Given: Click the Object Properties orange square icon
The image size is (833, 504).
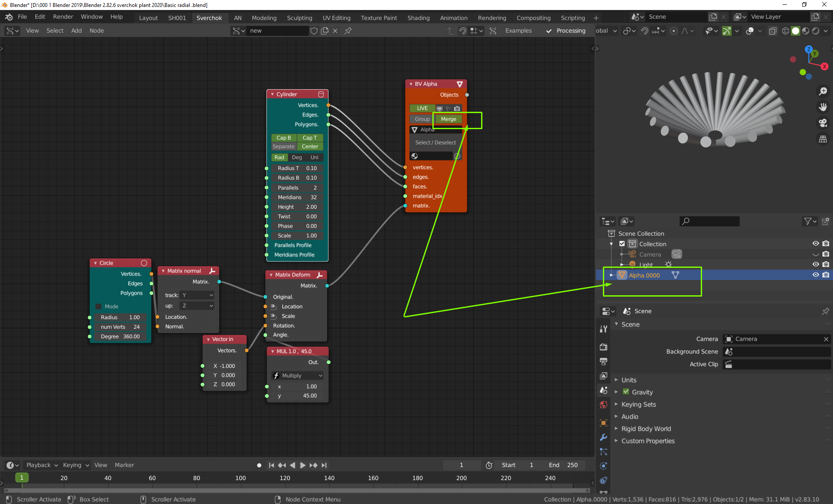Looking at the screenshot, I should [x=603, y=423].
